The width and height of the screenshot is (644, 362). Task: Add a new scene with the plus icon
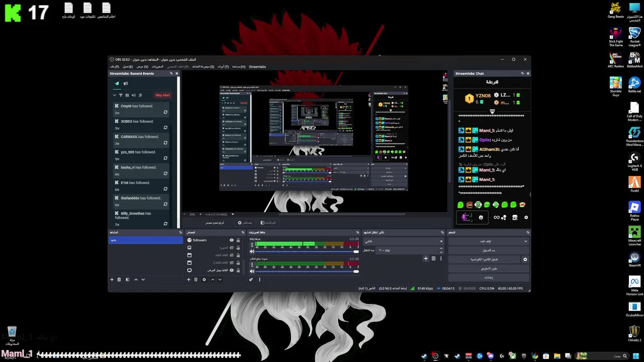point(112,280)
